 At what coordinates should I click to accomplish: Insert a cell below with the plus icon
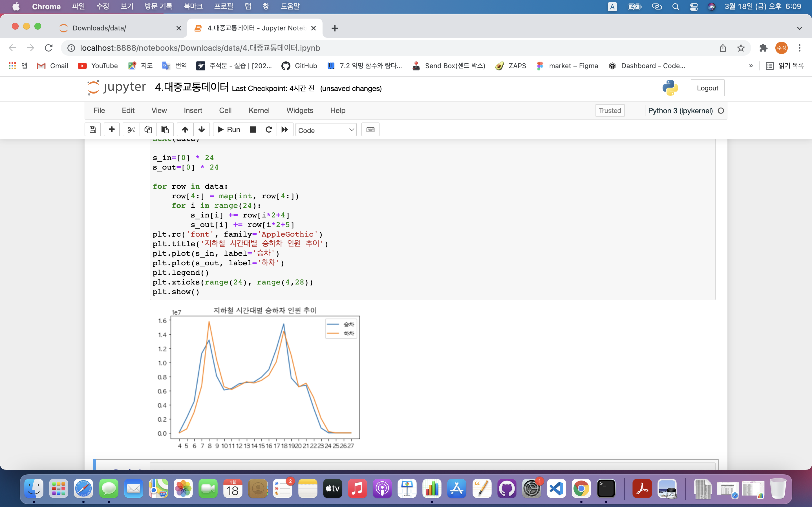[112, 130]
